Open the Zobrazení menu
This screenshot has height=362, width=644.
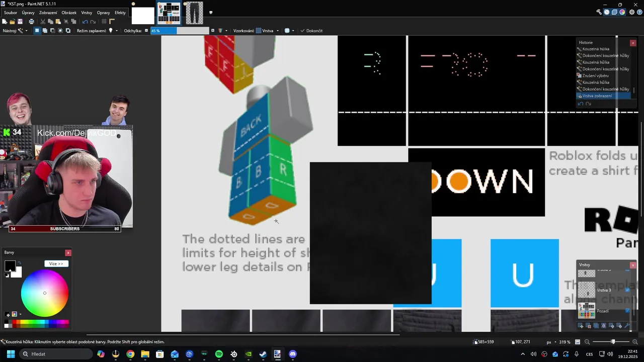click(x=48, y=13)
